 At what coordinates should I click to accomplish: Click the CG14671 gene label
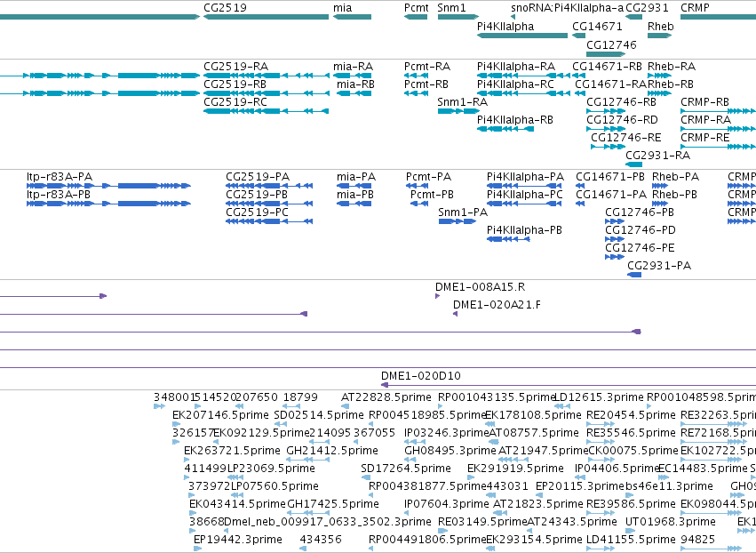[597, 27]
